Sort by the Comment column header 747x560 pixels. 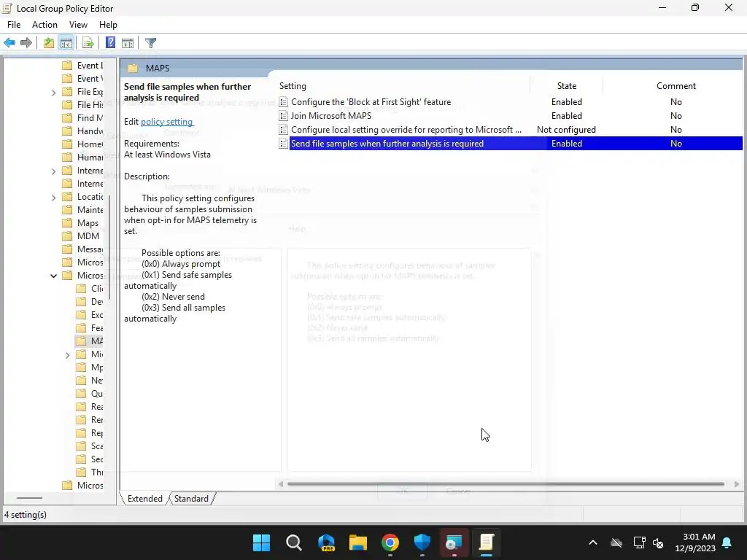tap(676, 86)
